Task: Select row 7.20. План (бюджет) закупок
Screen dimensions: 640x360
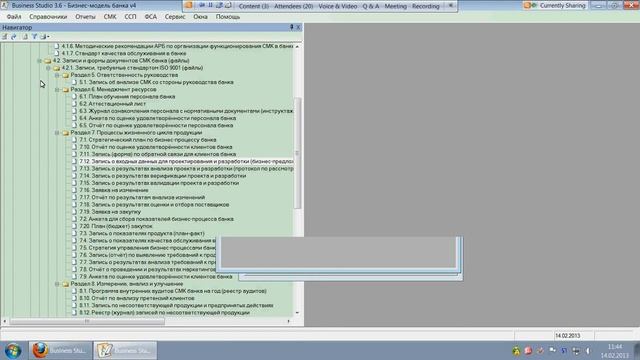Action: coord(116,226)
